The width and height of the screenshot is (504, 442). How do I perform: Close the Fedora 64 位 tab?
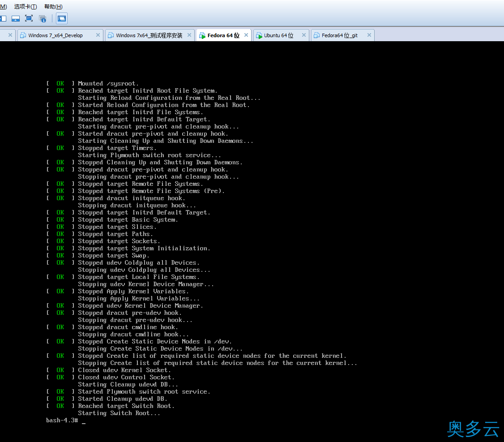246,35
